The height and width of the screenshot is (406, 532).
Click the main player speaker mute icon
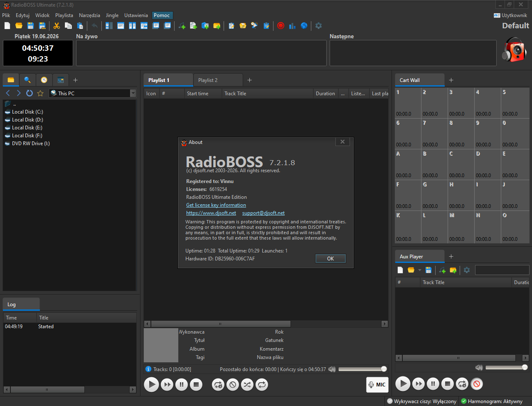coord(332,369)
